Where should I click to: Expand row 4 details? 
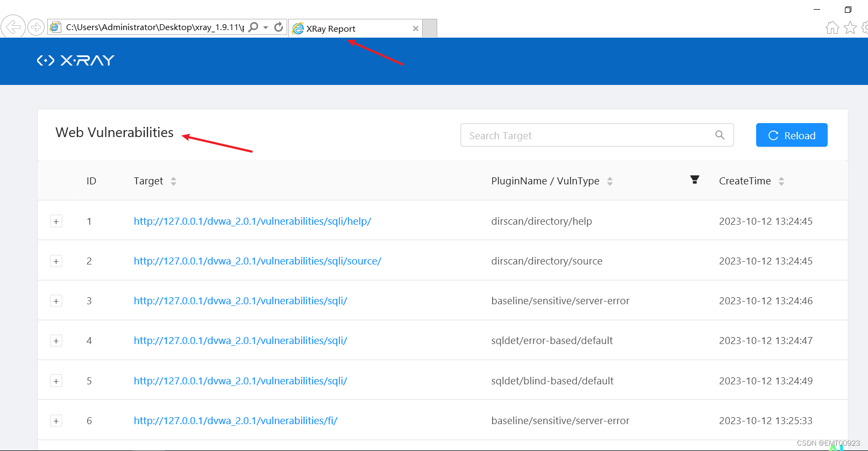click(x=56, y=340)
